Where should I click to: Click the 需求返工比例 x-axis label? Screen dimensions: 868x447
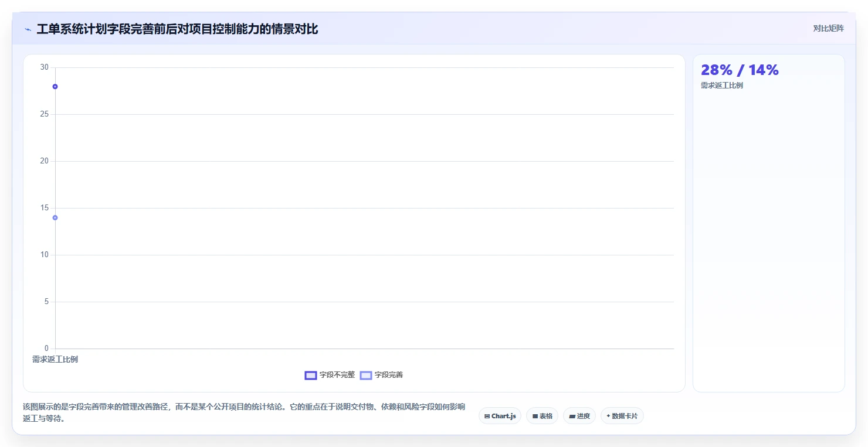pyautogui.click(x=55, y=359)
